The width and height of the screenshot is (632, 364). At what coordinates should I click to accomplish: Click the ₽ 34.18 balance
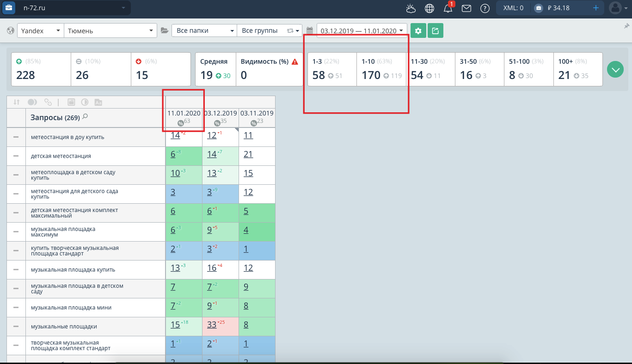(558, 8)
